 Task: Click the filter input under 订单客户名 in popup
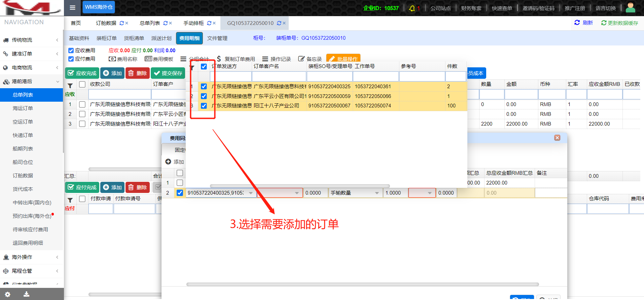click(x=279, y=77)
